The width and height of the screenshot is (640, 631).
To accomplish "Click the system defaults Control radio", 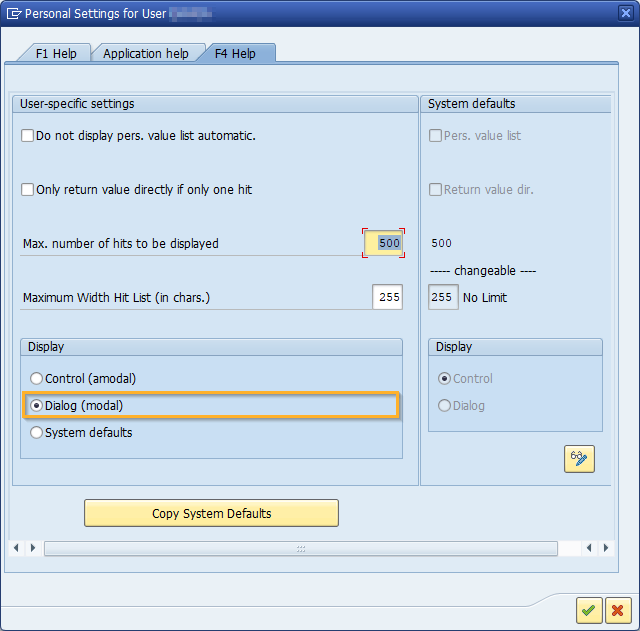I will [444, 378].
